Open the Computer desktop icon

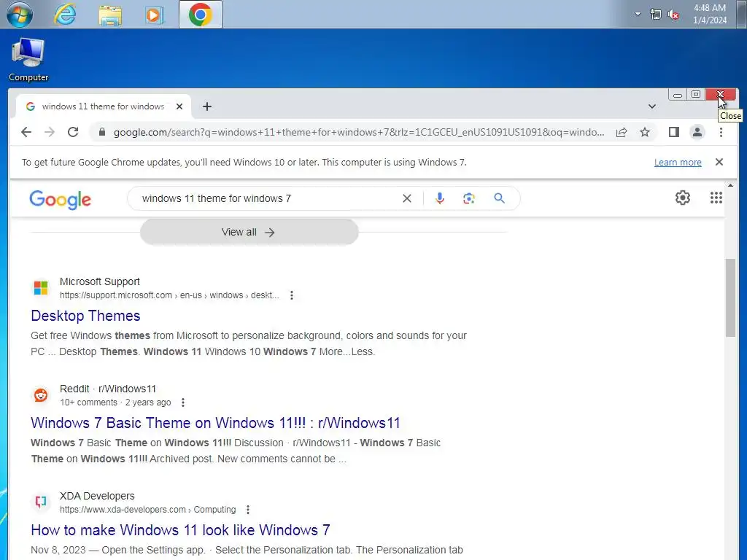tap(28, 60)
